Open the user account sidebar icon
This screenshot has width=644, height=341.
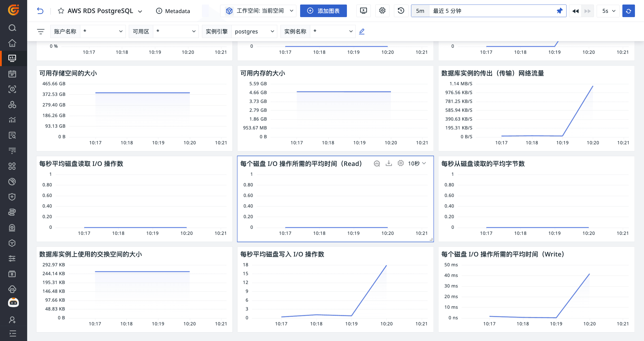12,320
